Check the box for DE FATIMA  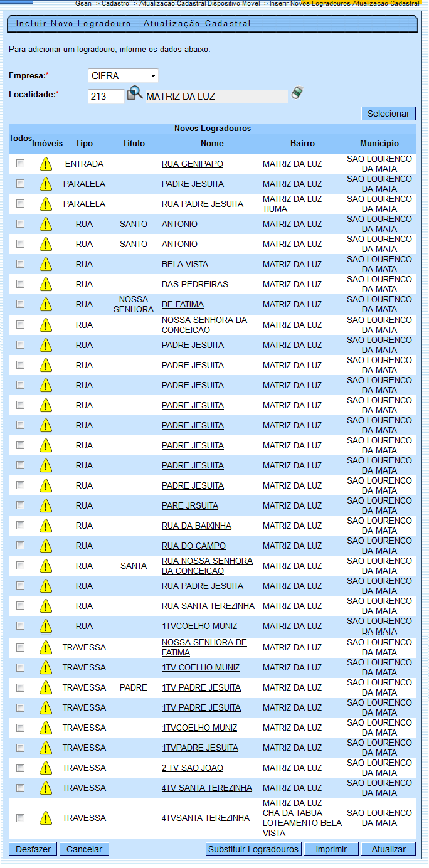21,304
